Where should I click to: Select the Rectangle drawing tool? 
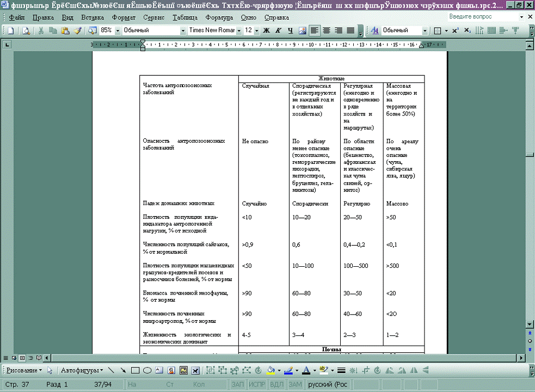(135, 370)
